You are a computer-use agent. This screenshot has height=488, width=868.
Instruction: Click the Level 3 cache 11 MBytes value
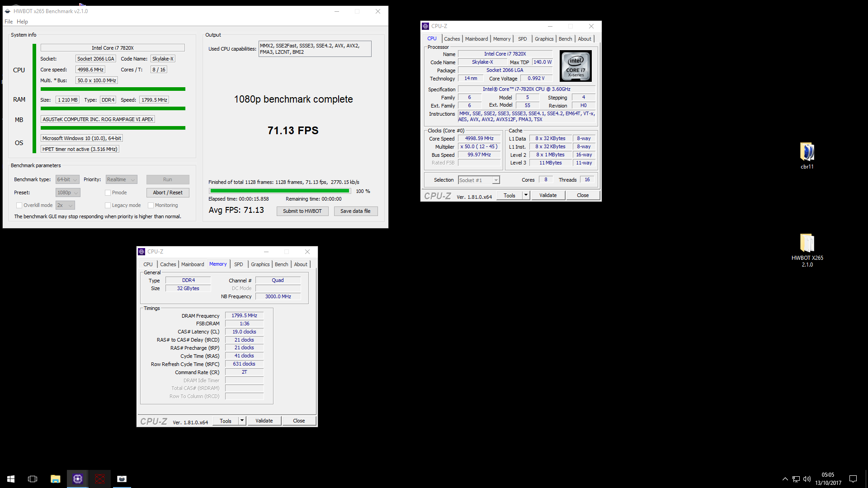(x=550, y=163)
